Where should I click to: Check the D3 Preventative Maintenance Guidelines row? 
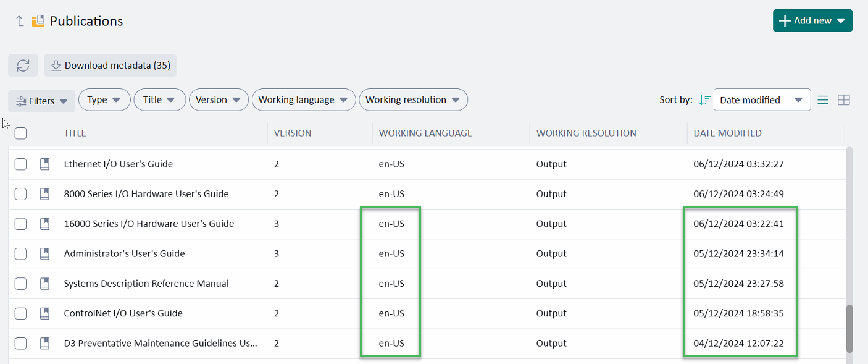pyautogui.click(x=20, y=343)
